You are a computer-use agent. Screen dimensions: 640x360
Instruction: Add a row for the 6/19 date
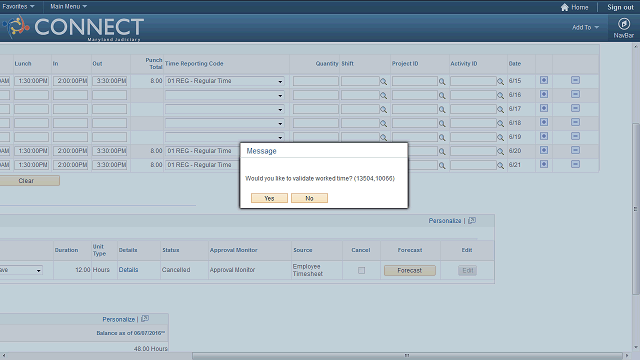pyautogui.click(x=544, y=136)
